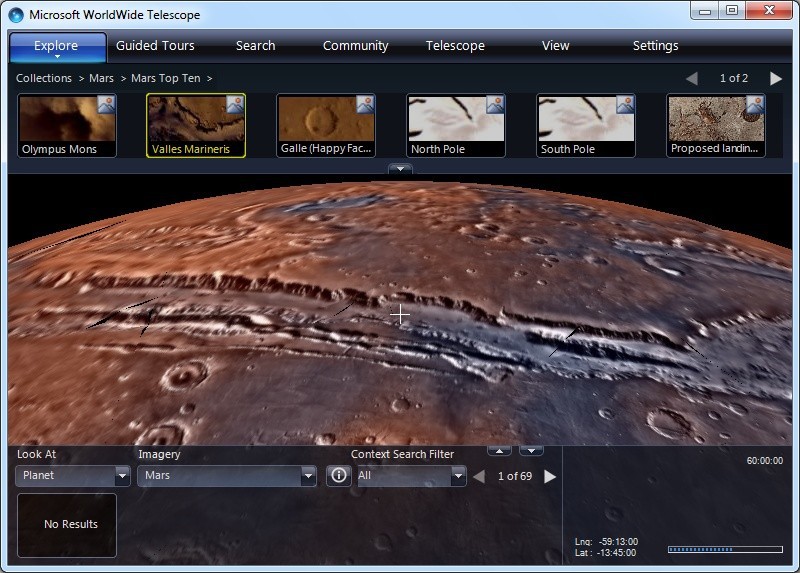The height and width of the screenshot is (573, 800).
Task: Open the Community tab
Action: [x=355, y=45]
